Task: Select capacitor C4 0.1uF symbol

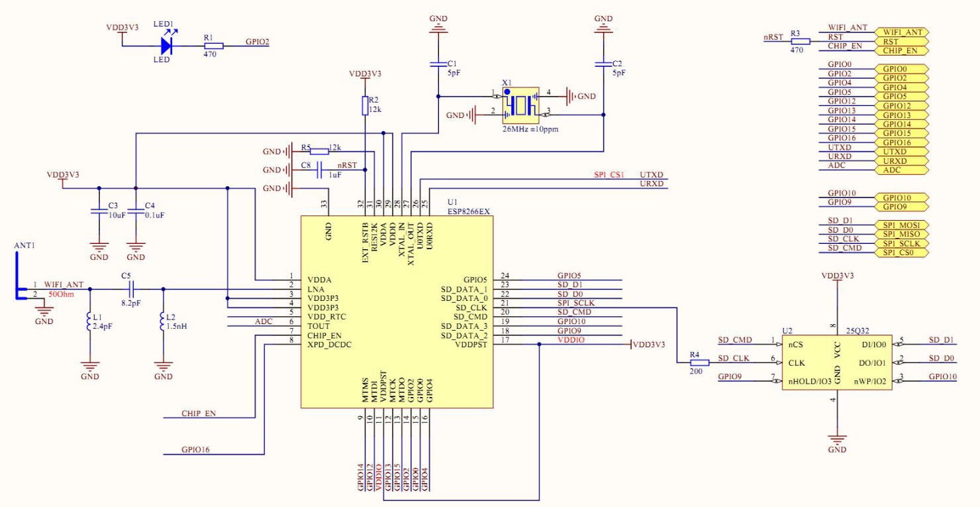Action: [135, 211]
